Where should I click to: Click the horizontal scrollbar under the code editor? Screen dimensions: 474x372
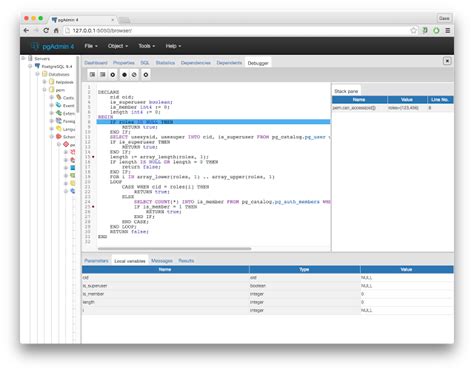pos(174,248)
